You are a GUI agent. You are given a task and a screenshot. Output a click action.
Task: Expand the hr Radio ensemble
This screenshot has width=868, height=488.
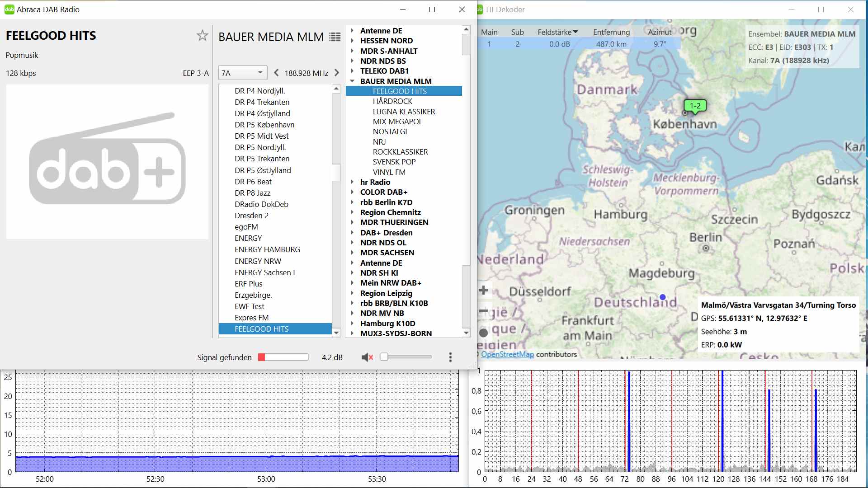(x=352, y=182)
